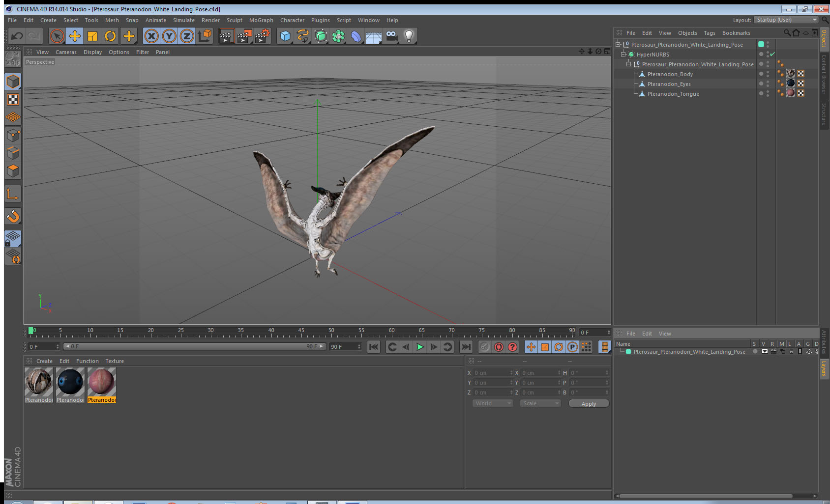This screenshot has width=830, height=504.
Task: Click the timeline preview range slider
Action: (195, 346)
